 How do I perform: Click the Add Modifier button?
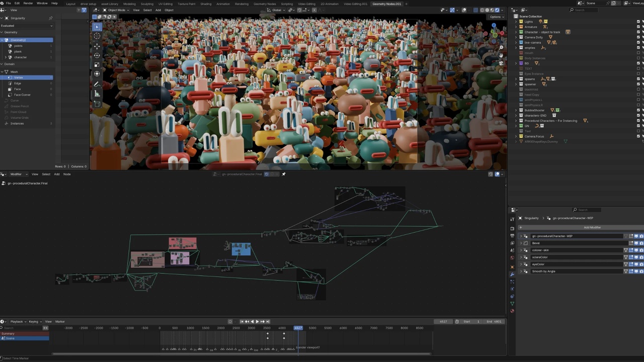coord(592,227)
